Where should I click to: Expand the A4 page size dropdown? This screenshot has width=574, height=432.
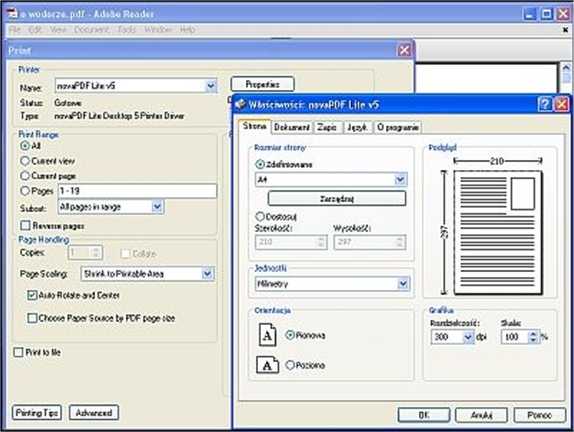(x=400, y=179)
